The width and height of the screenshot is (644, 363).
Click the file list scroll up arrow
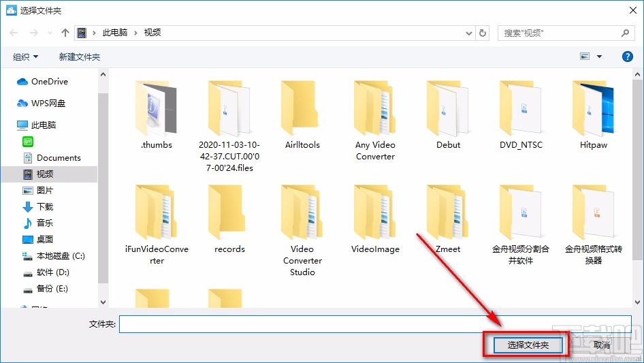[x=637, y=74]
